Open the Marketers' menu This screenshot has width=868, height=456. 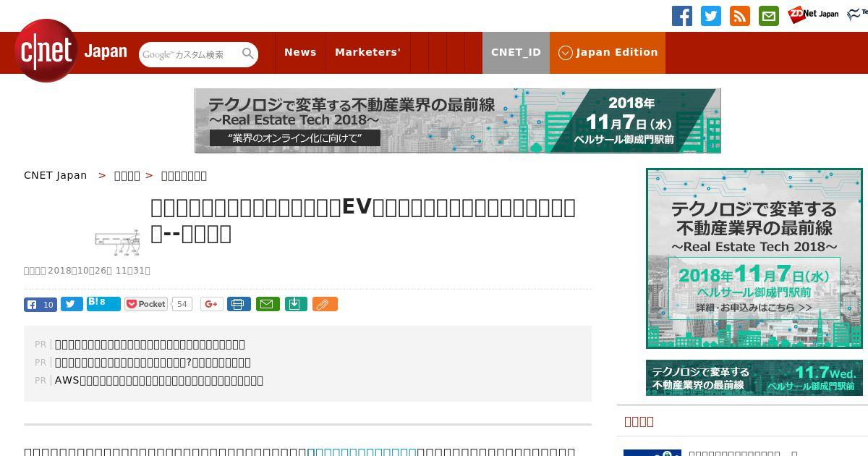click(367, 52)
